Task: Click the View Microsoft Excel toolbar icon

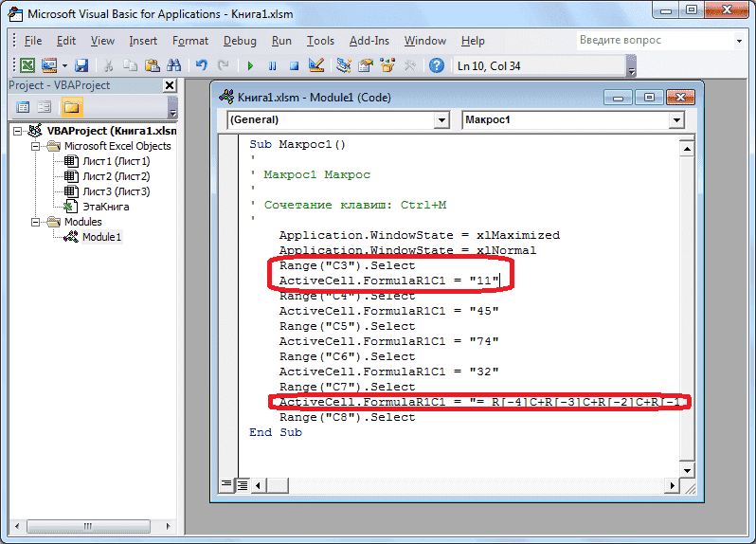Action: click(x=27, y=66)
